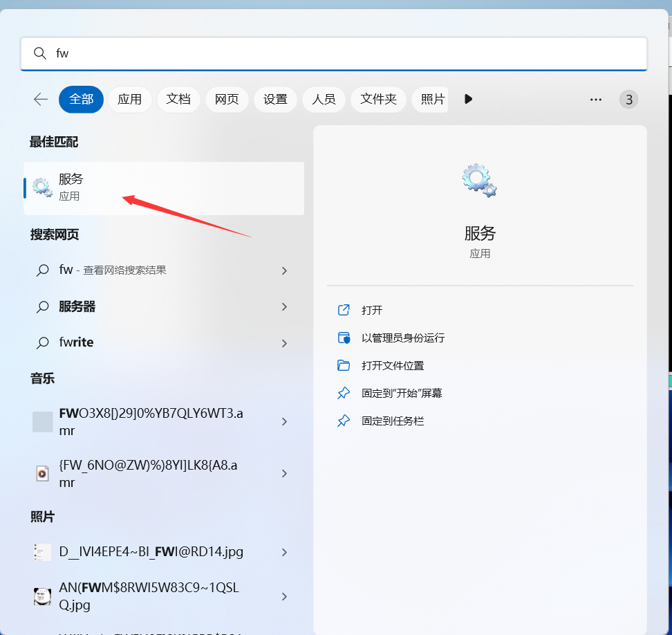
Task: Expand chevron for 'fw - 查看网络搜索结果'
Action: coord(284,270)
